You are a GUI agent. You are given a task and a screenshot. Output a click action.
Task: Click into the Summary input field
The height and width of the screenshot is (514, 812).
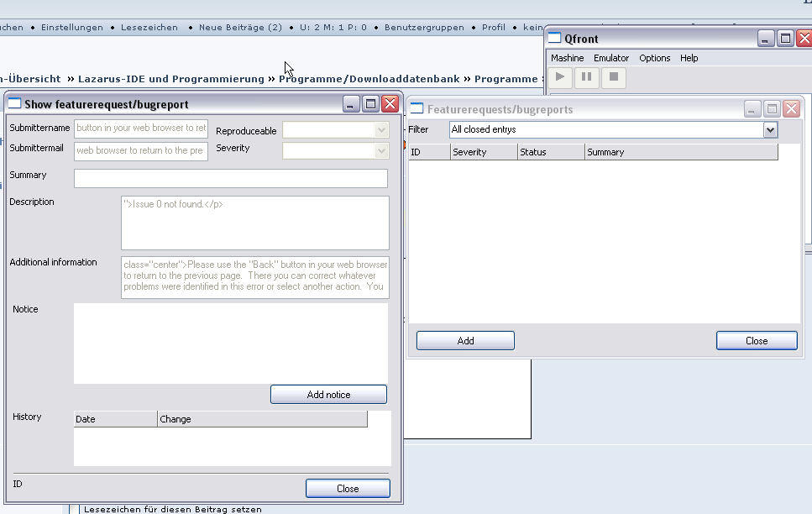[231, 178]
